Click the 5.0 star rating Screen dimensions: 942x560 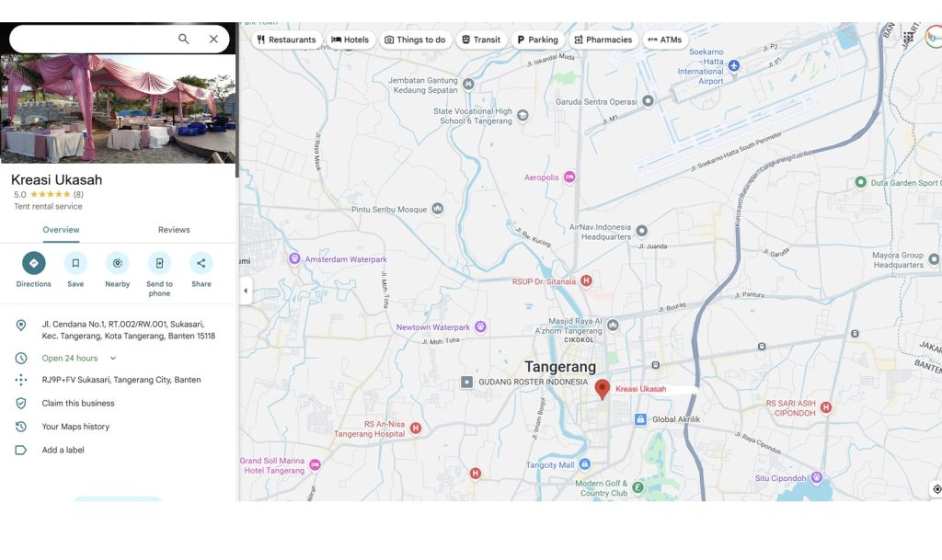(49, 194)
